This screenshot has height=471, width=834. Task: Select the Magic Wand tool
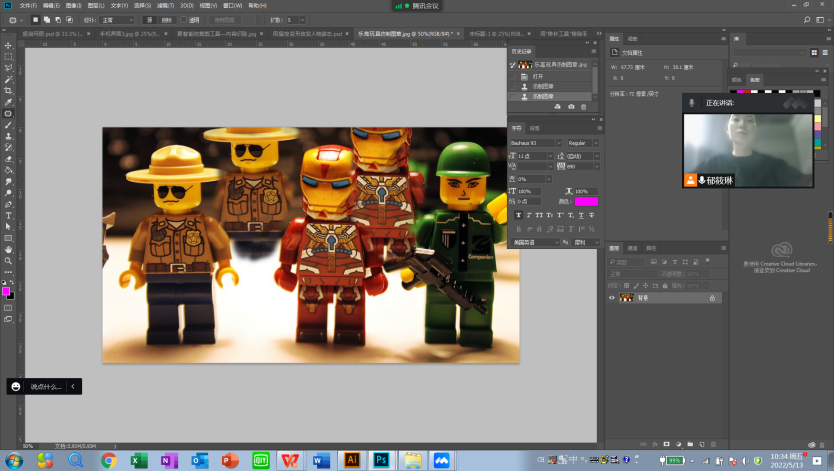[x=8, y=79]
